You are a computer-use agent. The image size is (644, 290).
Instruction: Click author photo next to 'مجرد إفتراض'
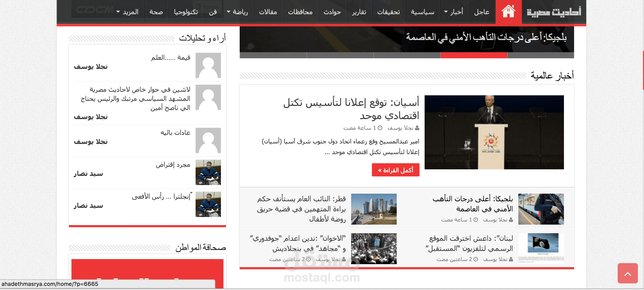pos(208,172)
